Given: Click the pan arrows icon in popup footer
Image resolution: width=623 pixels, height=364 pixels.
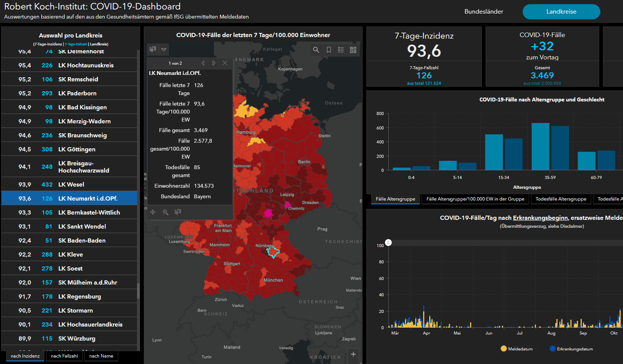Looking at the screenshot, I should pyautogui.click(x=153, y=212).
